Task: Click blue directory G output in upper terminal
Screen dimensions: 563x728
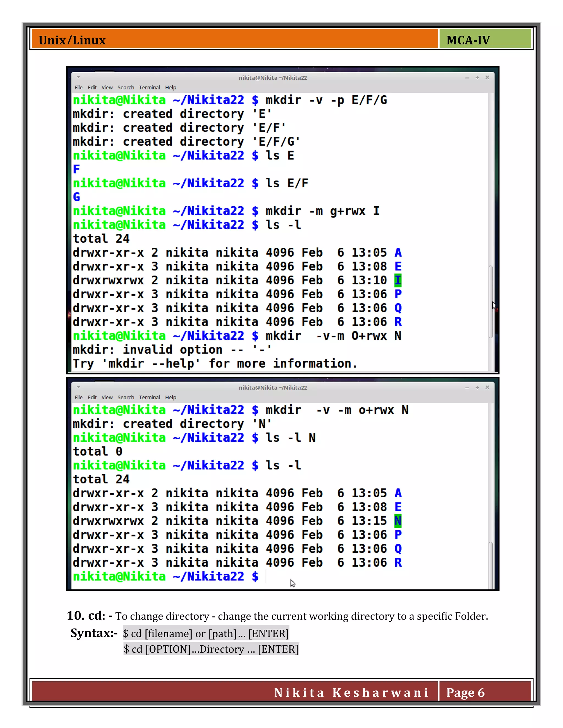Action: (76, 197)
